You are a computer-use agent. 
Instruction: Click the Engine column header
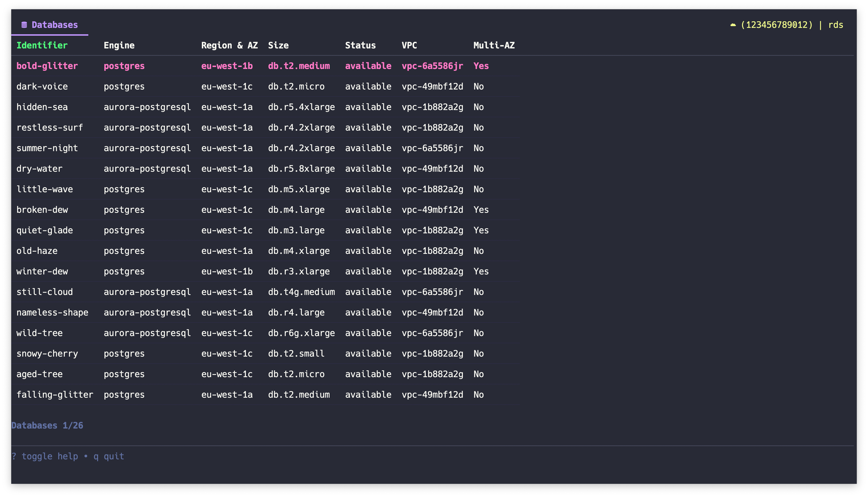[x=119, y=45]
